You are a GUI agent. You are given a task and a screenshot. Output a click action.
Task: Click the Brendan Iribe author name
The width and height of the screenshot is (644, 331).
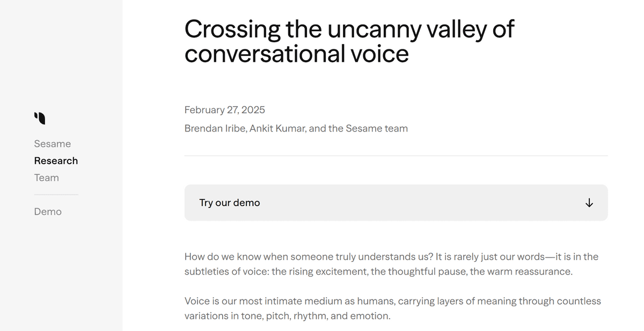click(216, 129)
